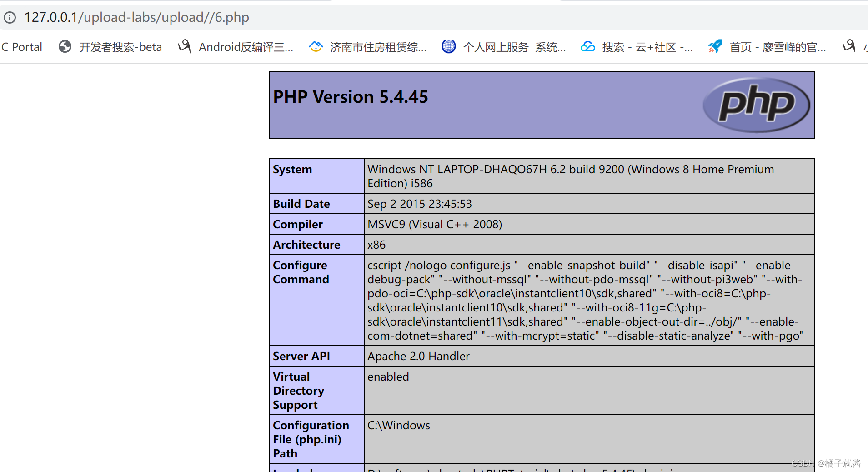The image size is (868, 472).
Task: Click the Architecture row label
Action: click(x=306, y=245)
